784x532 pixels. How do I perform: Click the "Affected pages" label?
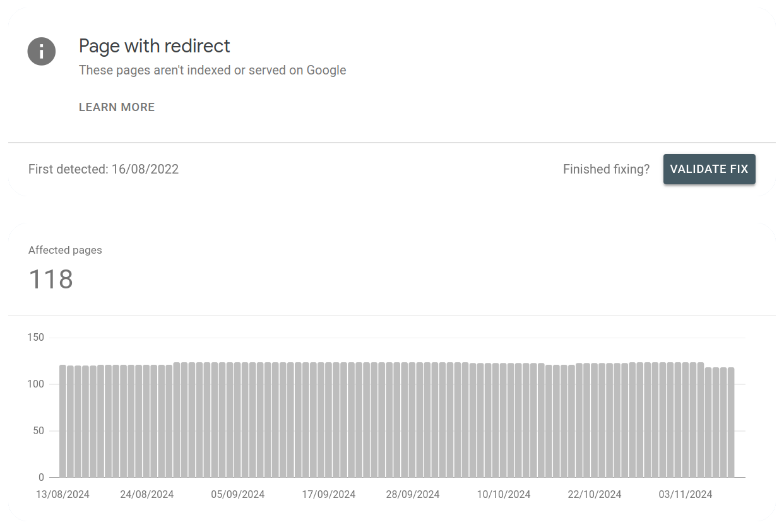click(65, 250)
